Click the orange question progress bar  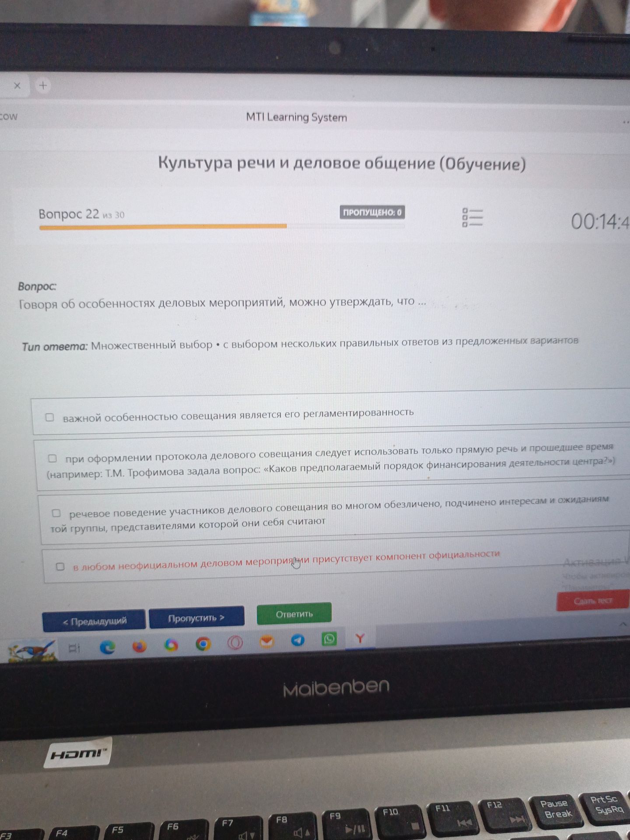[163, 227]
